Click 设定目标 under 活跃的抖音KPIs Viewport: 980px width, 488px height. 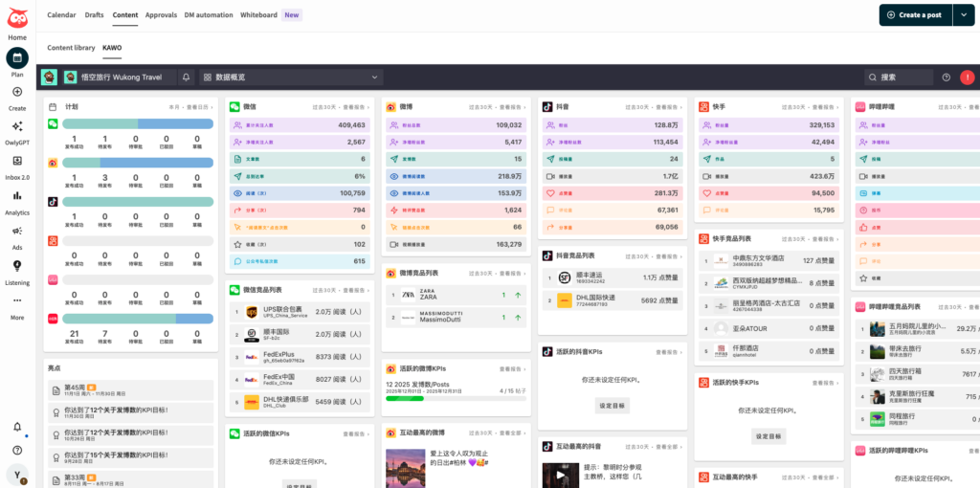(x=612, y=406)
